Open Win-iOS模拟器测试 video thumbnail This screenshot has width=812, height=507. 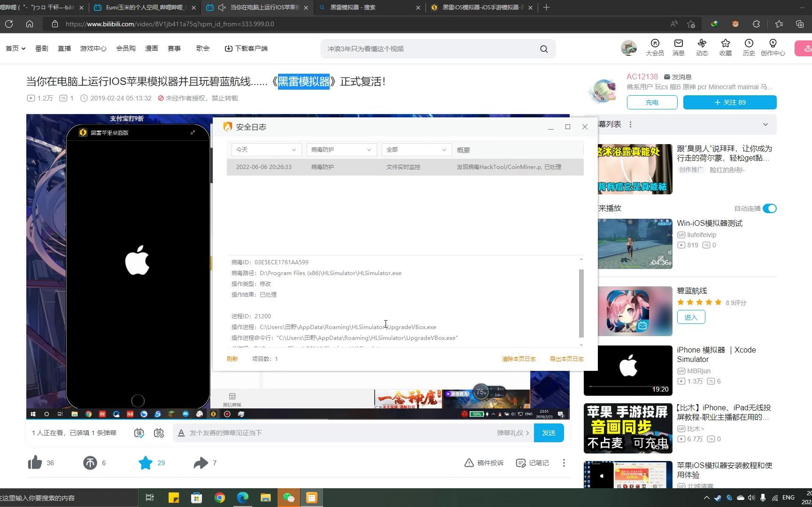click(x=635, y=244)
